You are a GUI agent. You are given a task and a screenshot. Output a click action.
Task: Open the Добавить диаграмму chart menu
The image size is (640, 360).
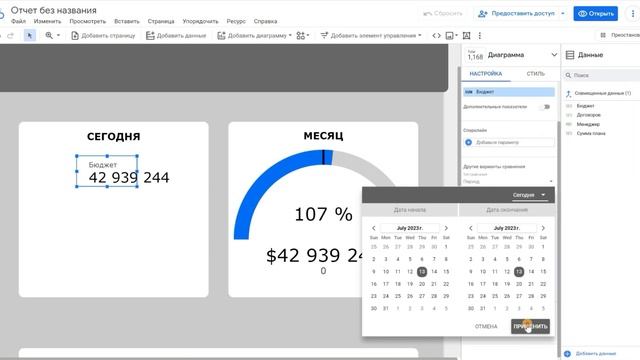(255, 36)
